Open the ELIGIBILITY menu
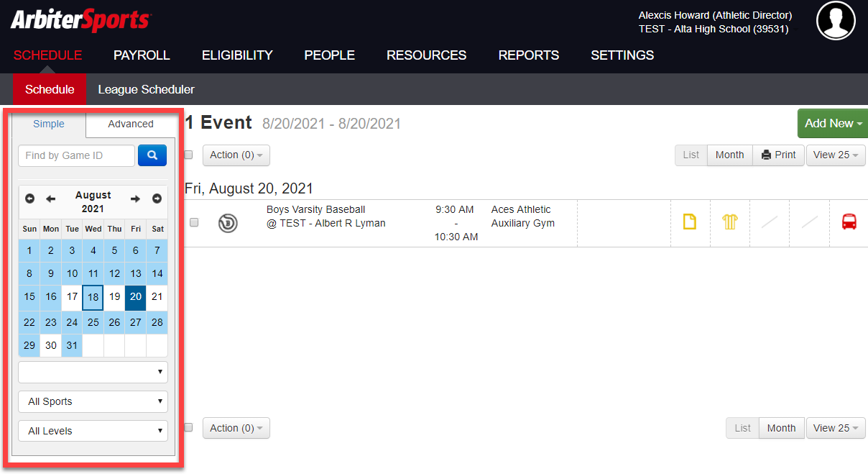 click(x=237, y=55)
